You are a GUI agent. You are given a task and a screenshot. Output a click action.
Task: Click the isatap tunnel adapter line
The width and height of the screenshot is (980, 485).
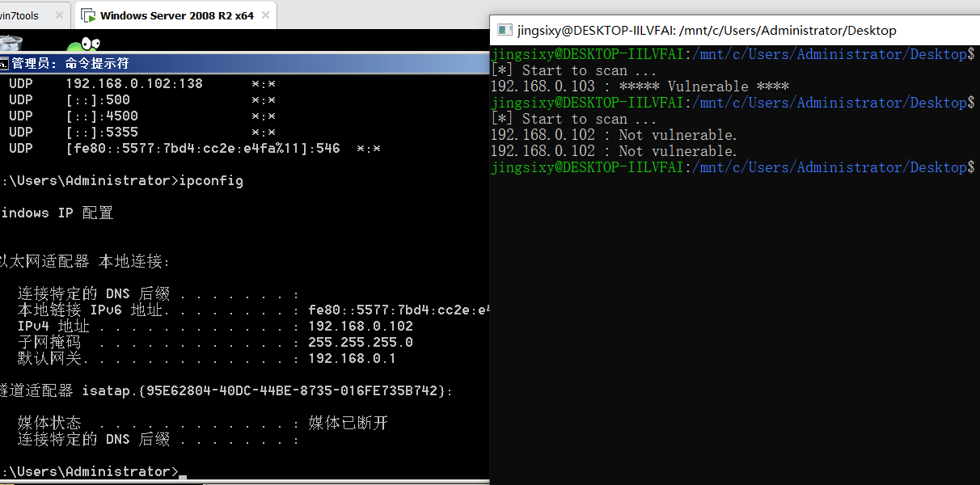226,390
